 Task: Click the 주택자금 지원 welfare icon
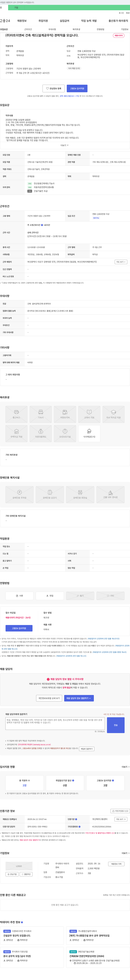click(16, 434)
